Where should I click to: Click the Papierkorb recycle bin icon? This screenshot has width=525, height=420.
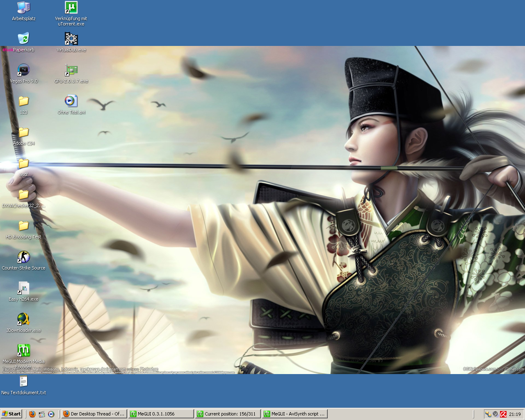pyautogui.click(x=23, y=39)
